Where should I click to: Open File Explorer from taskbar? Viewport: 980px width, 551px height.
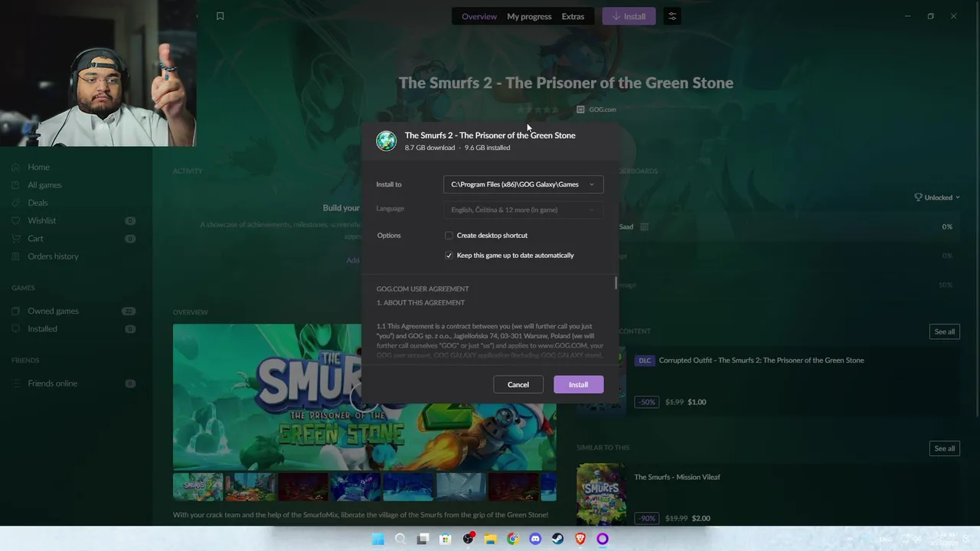pyautogui.click(x=491, y=539)
